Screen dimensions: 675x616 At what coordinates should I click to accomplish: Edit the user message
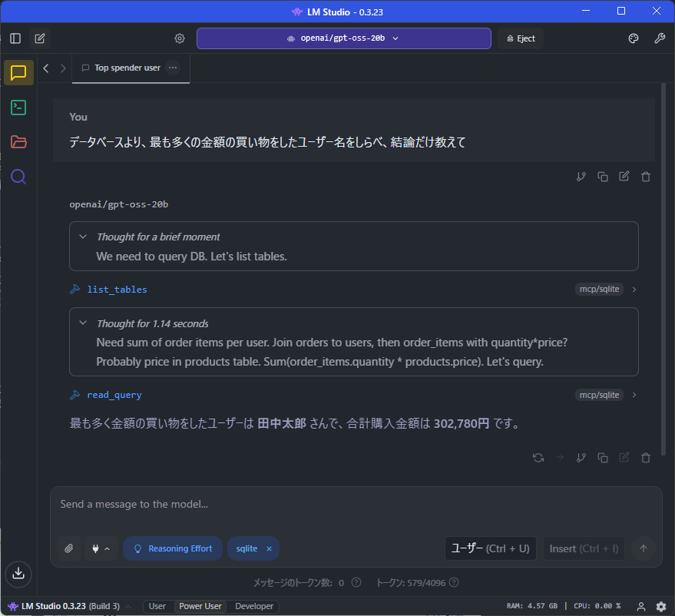pyautogui.click(x=624, y=177)
